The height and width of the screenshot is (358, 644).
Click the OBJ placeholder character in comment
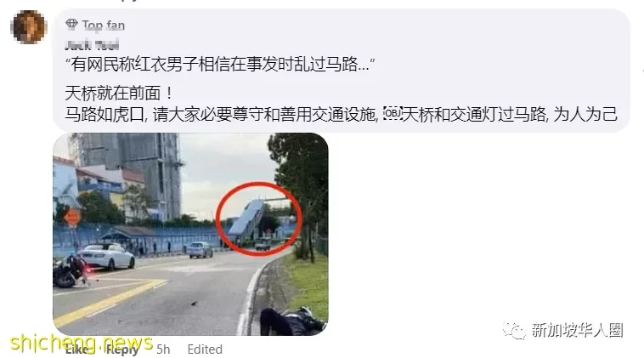point(393,114)
